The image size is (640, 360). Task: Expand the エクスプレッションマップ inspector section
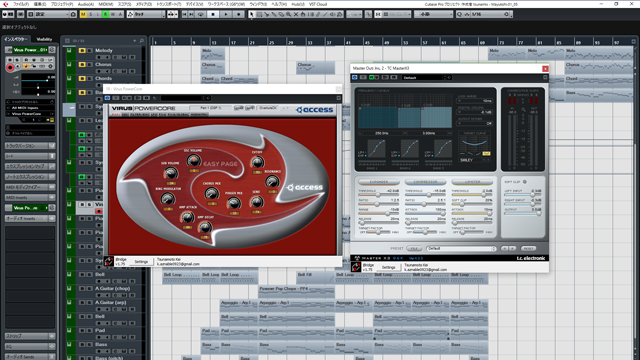30,167
